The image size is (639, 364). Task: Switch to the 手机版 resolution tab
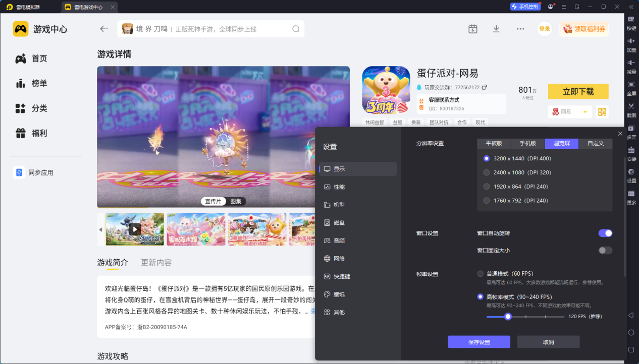point(527,143)
